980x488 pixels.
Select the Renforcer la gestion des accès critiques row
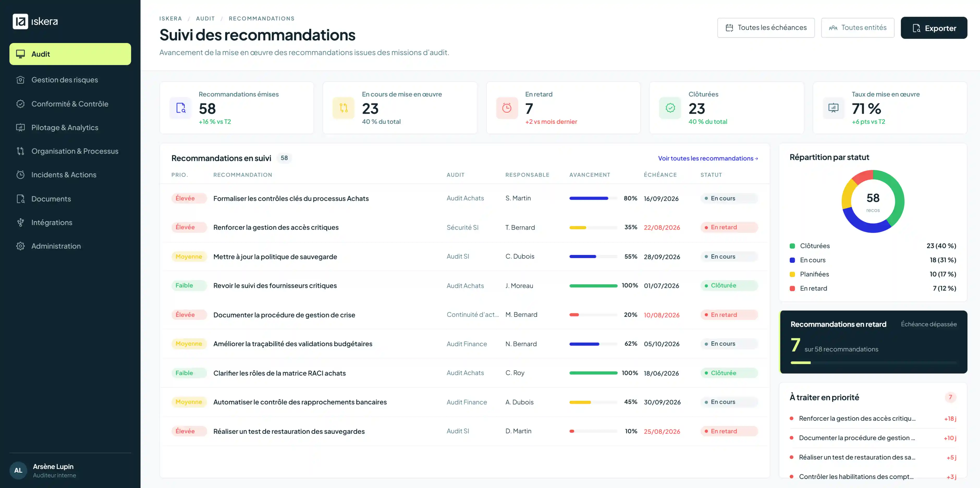[x=464, y=228]
